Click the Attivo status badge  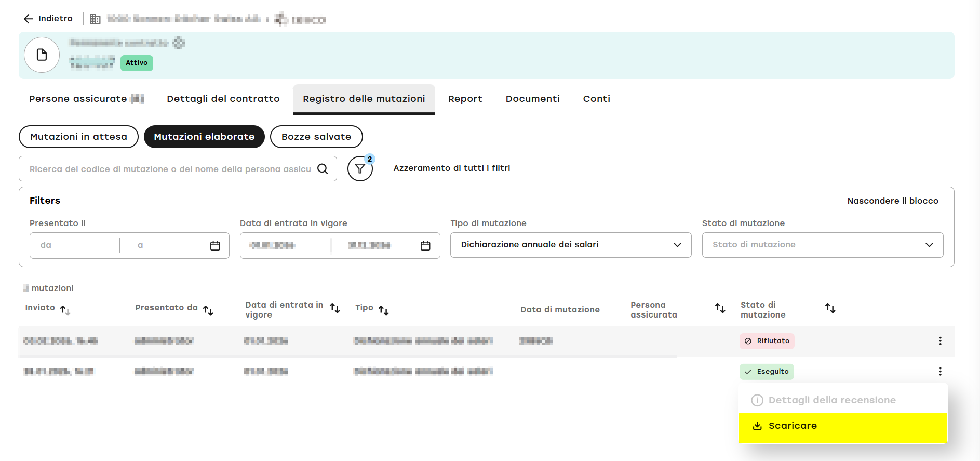[137, 63]
